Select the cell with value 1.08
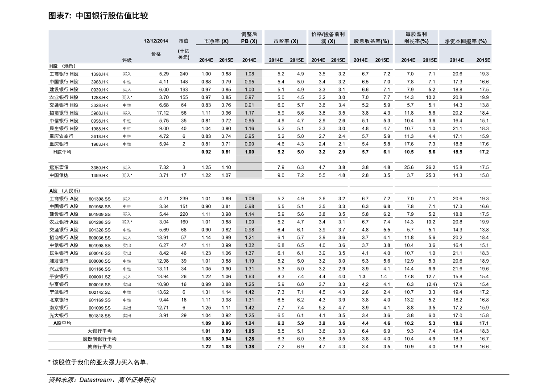Image resolution: width=546 pixels, height=392 pixels. tap(249, 74)
